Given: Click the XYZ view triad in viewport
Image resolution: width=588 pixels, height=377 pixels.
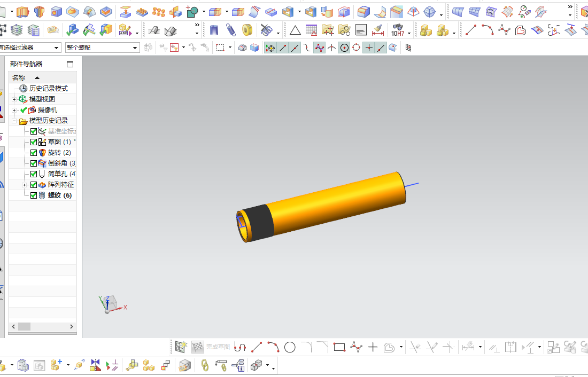Looking at the screenshot, I should 112,304.
